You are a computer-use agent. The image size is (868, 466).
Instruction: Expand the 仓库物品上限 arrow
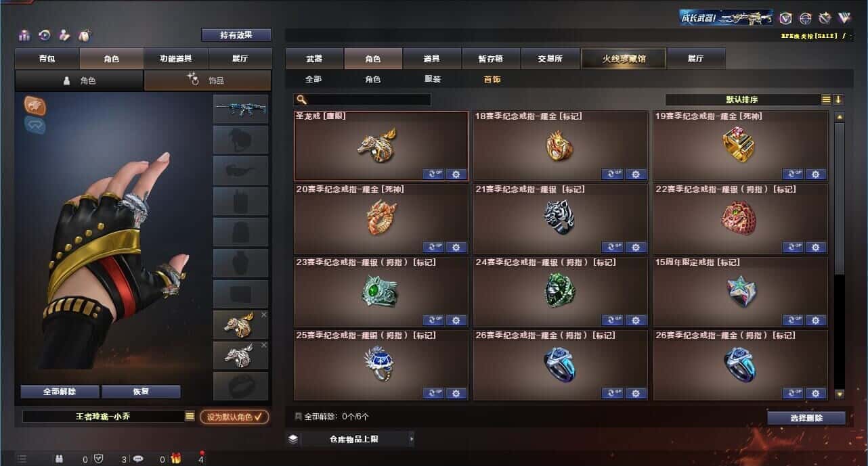[x=411, y=439]
